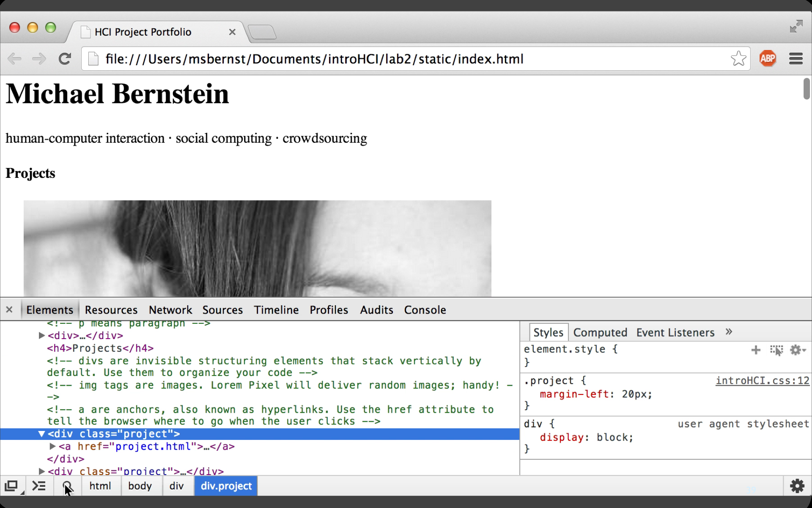812x508 pixels.
Task: Reload the page with the refresh icon
Action: tap(65, 58)
